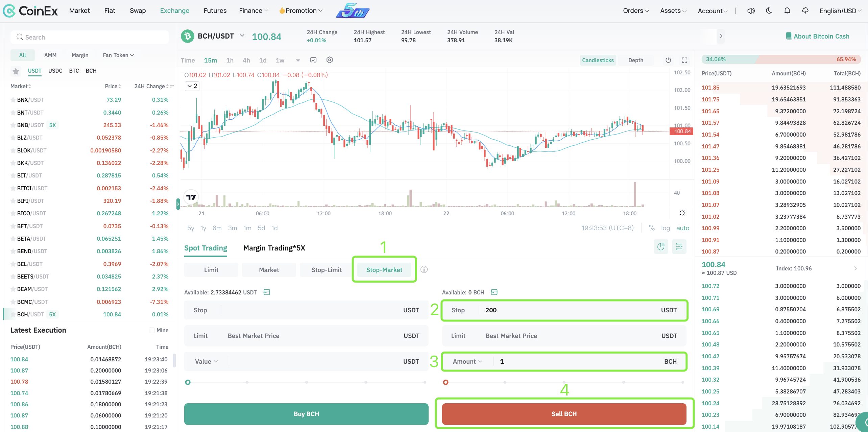Check the Mine checkbox
The height and width of the screenshot is (432, 868).
tap(152, 330)
